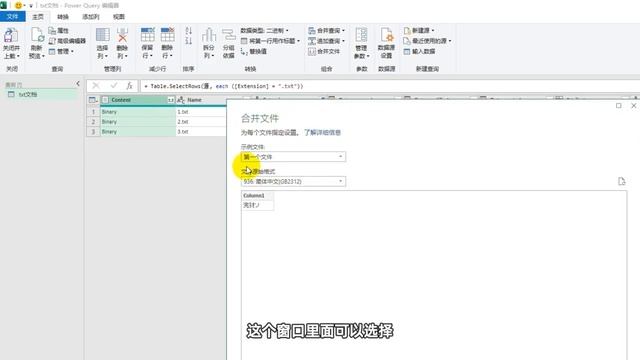Click the 2.txt cell
Image resolution: width=640 pixels, height=360 pixels.
(x=201, y=122)
